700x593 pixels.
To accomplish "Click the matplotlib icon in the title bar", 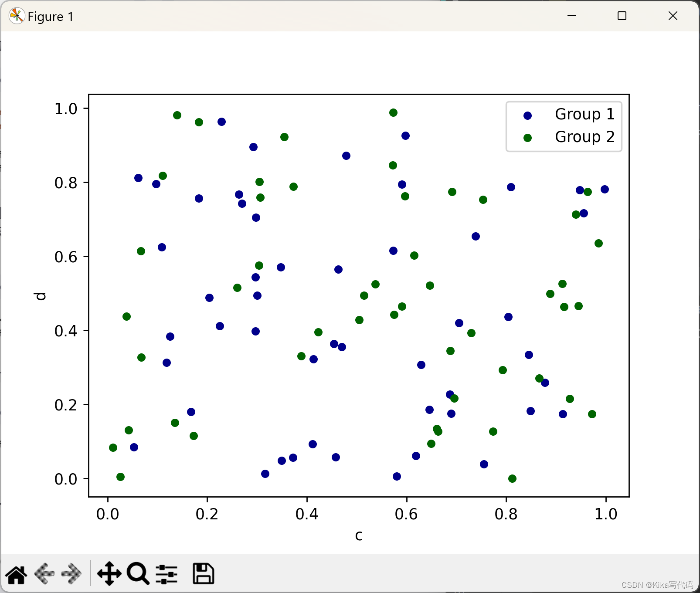I will pos(17,16).
